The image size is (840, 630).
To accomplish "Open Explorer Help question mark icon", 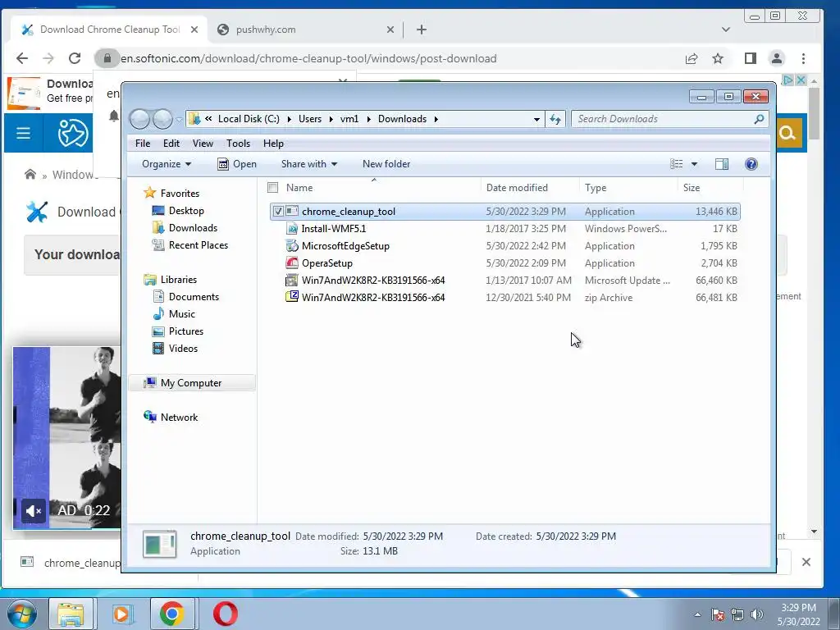I will click(751, 164).
